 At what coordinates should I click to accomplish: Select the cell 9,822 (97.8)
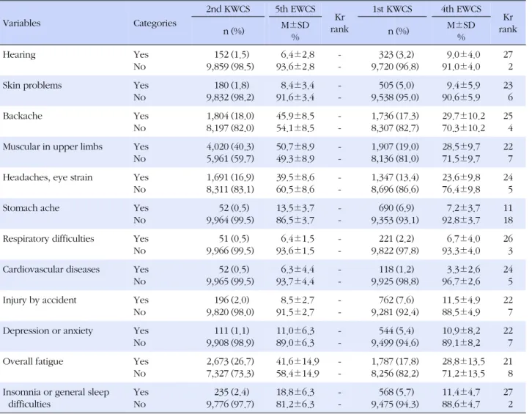(x=394, y=251)
